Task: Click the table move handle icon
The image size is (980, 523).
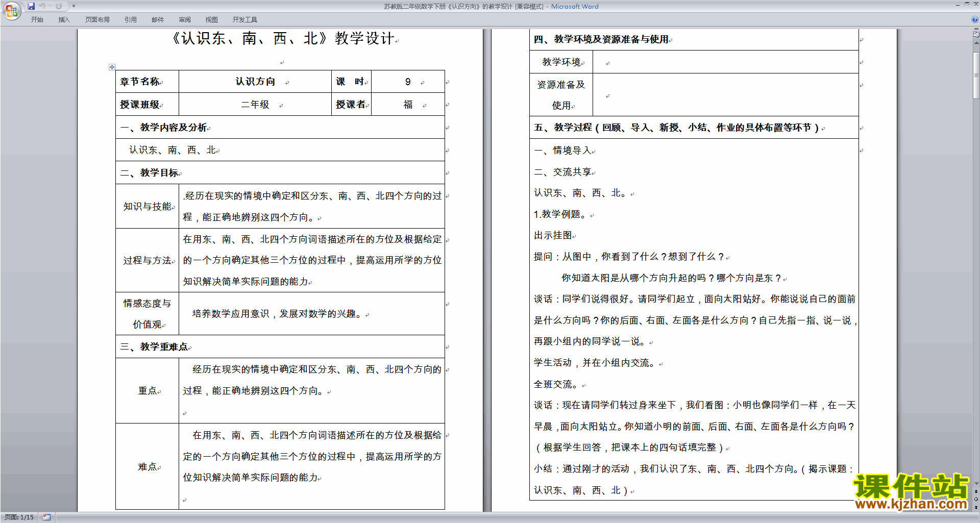Action: (112, 67)
